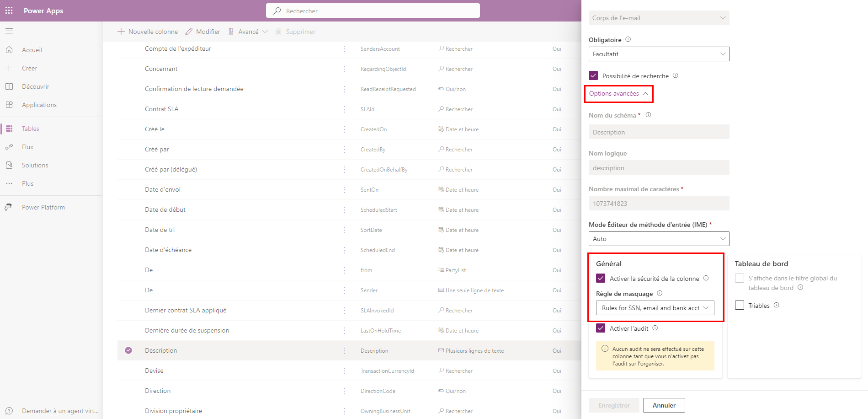Viewport: 868px width, 419px height.
Task: Select the Division propriétaire row
Action: [349, 411]
